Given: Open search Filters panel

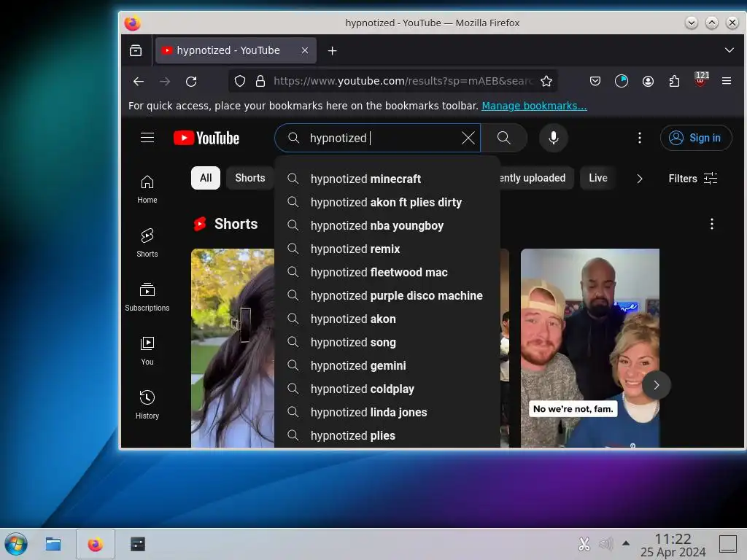Looking at the screenshot, I should click(x=693, y=179).
